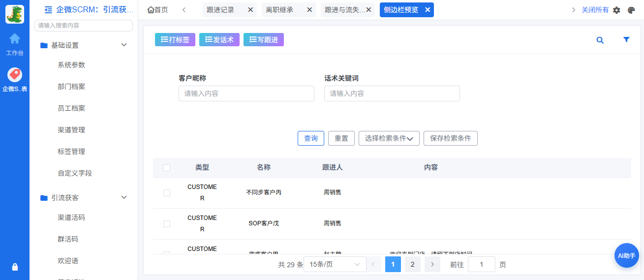Click the 关闭所有 link
The image size is (644, 280).
595,10
